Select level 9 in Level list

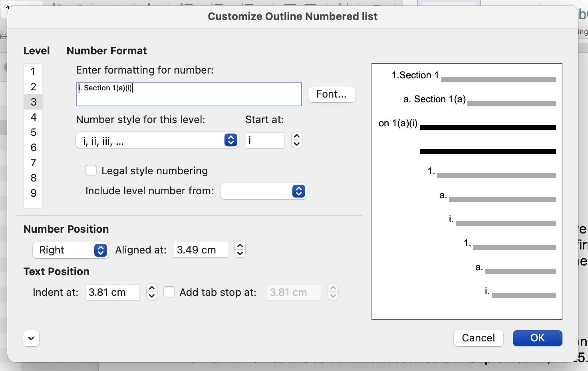33,193
